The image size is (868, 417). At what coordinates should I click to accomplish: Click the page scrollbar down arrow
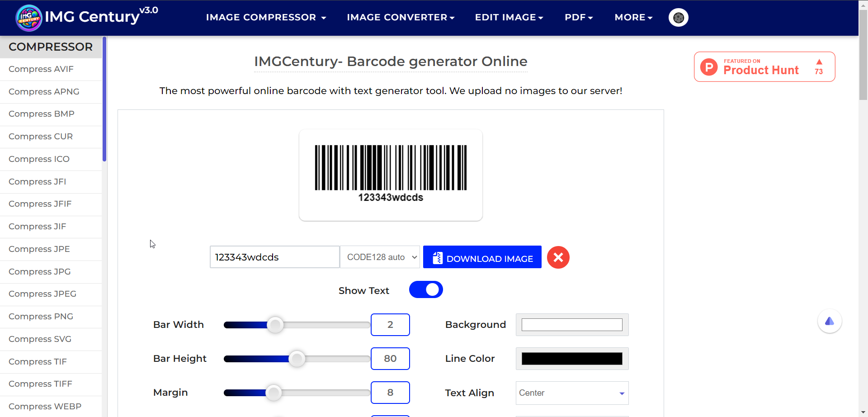[x=863, y=412]
